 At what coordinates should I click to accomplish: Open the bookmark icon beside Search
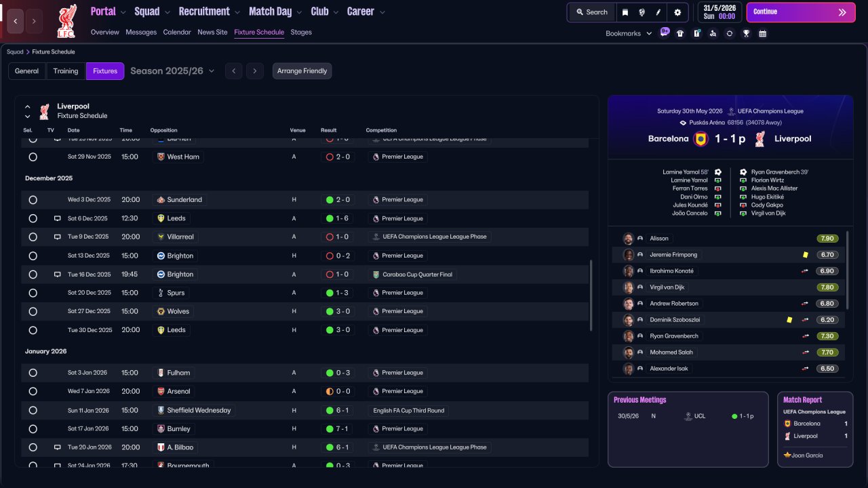625,12
